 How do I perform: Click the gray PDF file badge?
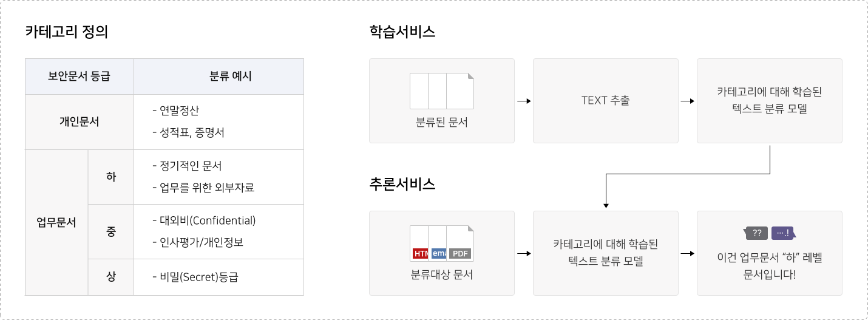tap(460, 253)
